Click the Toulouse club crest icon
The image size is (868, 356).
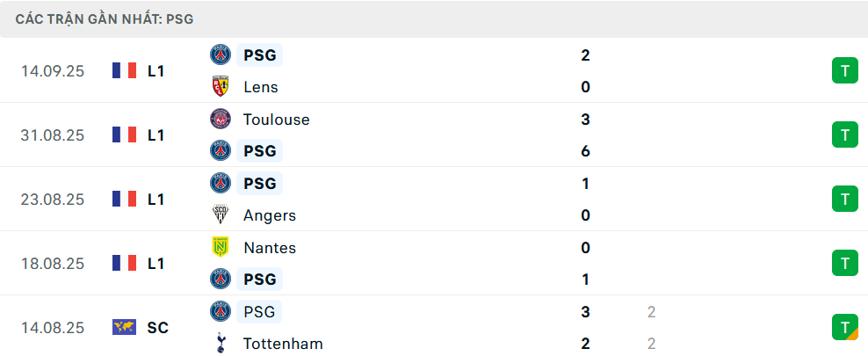220,119
